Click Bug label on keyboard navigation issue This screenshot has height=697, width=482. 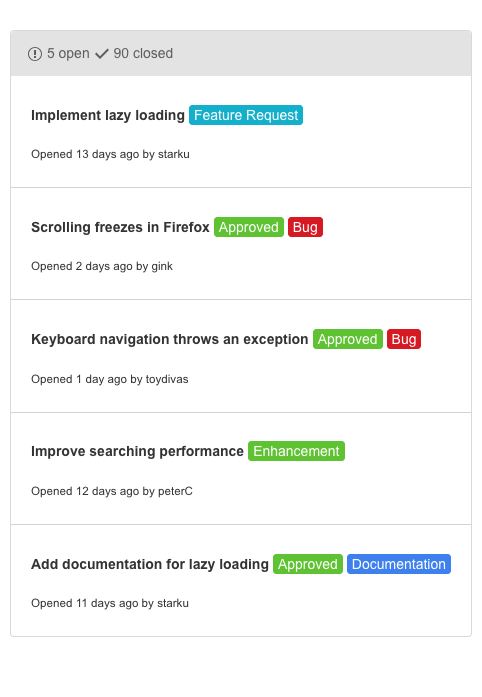point(404,339)
